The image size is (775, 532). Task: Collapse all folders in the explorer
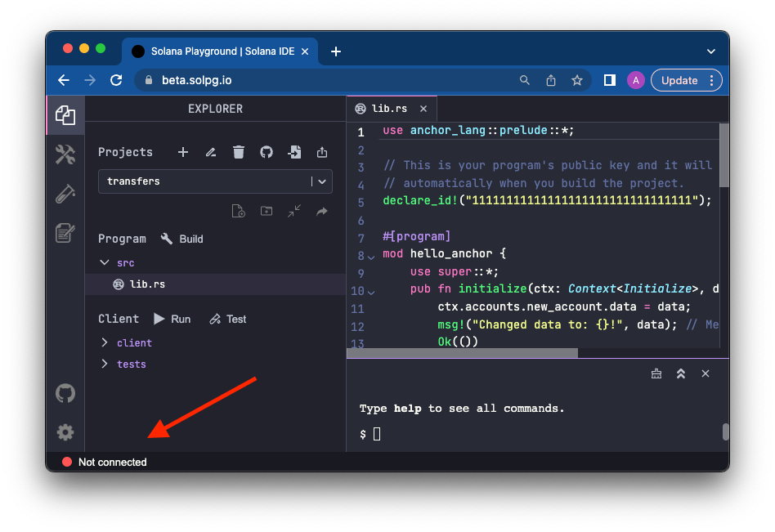(294, 212)
